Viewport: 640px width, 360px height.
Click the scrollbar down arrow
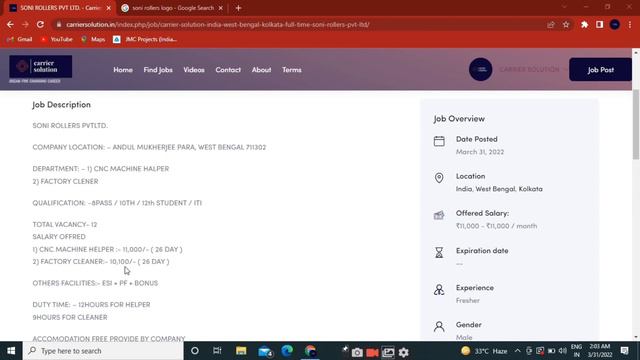click(x=636, y=337)
